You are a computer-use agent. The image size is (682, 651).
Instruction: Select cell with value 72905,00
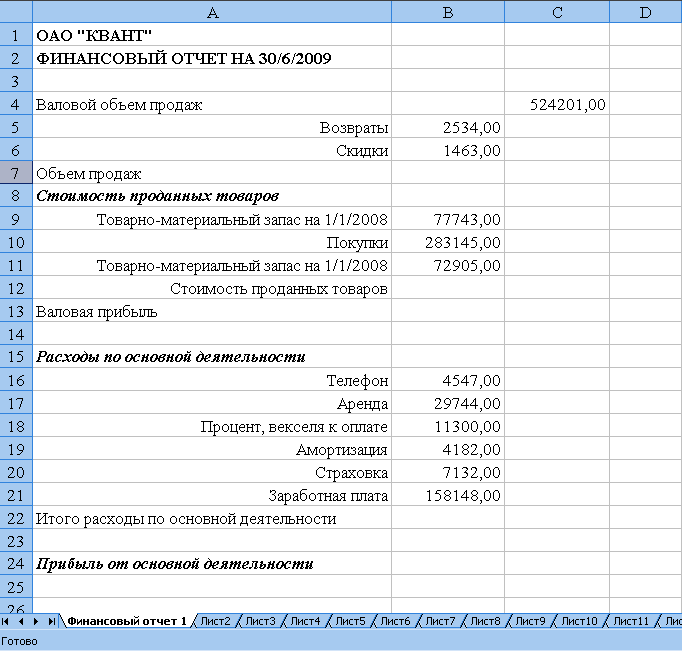448,265
